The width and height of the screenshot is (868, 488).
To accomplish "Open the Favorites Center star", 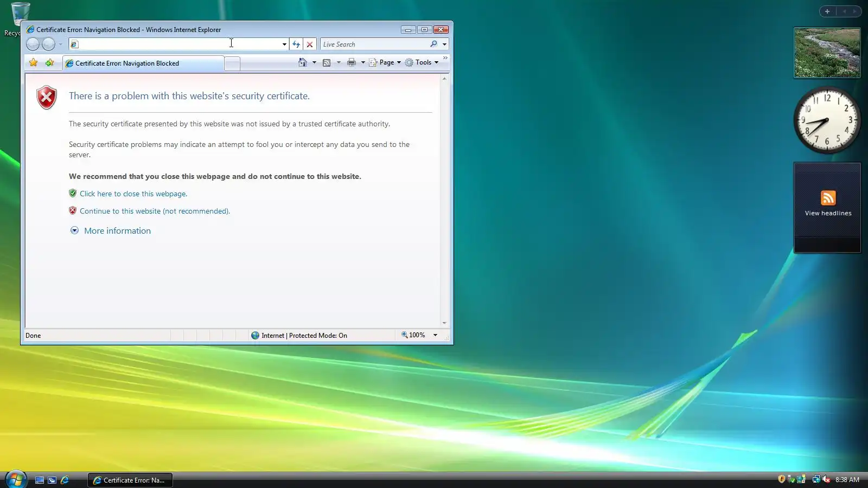I will (x=34, y=63).
